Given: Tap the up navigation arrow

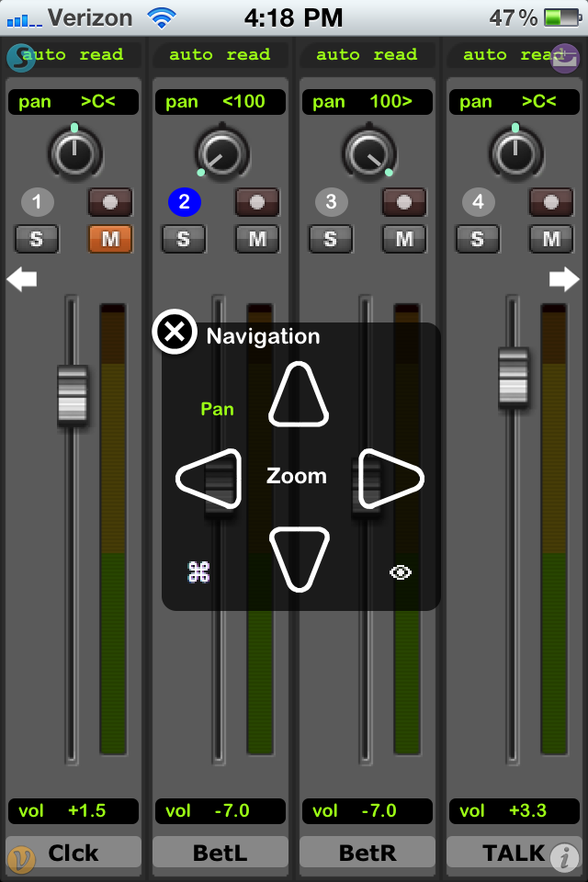Looking at the screenshot, I should 299,397.
